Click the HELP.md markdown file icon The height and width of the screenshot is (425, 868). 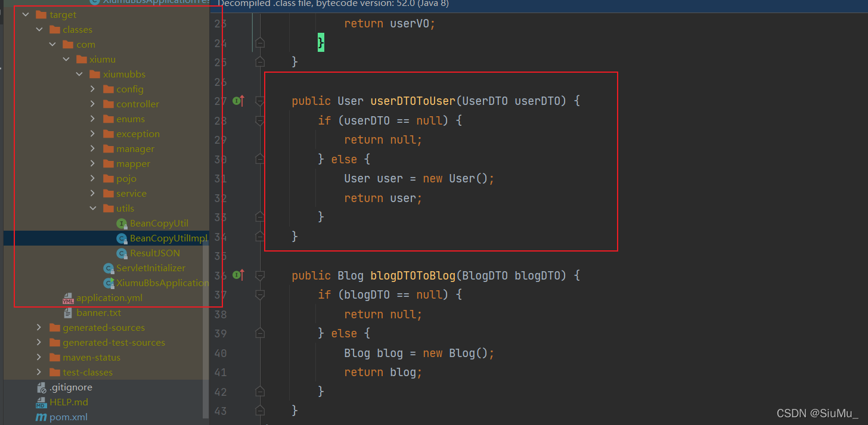click(41, 402)
